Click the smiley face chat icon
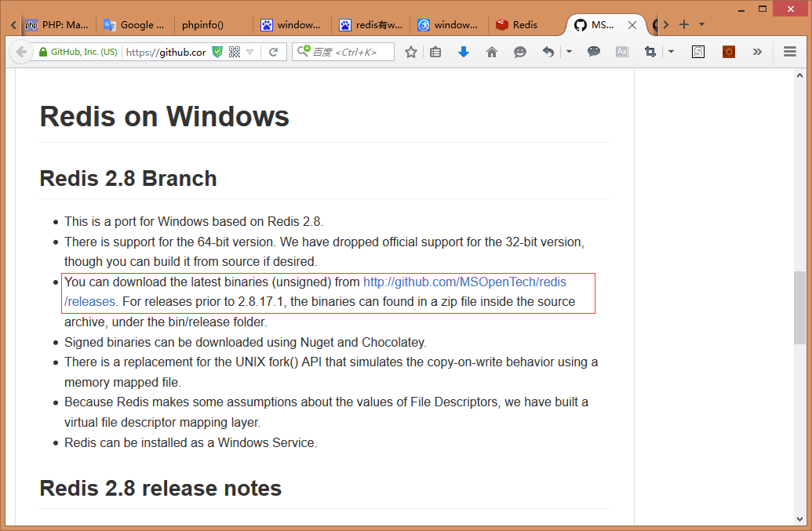 (520, 52)
